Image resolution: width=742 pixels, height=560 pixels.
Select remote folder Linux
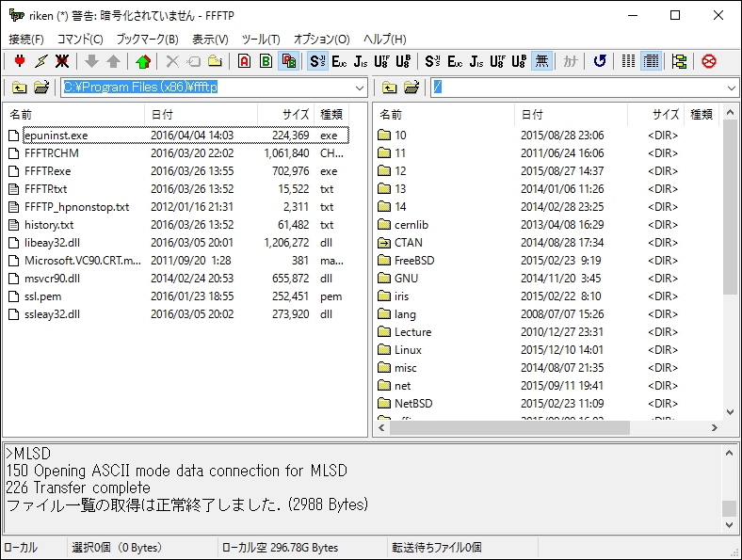point(408,350)
